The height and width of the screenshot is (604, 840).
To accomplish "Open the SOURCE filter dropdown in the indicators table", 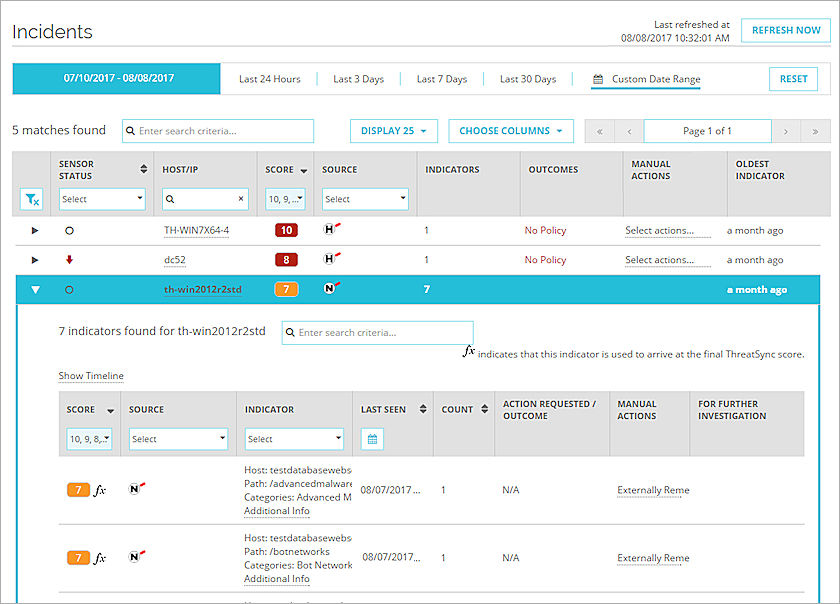I will 178,438.
